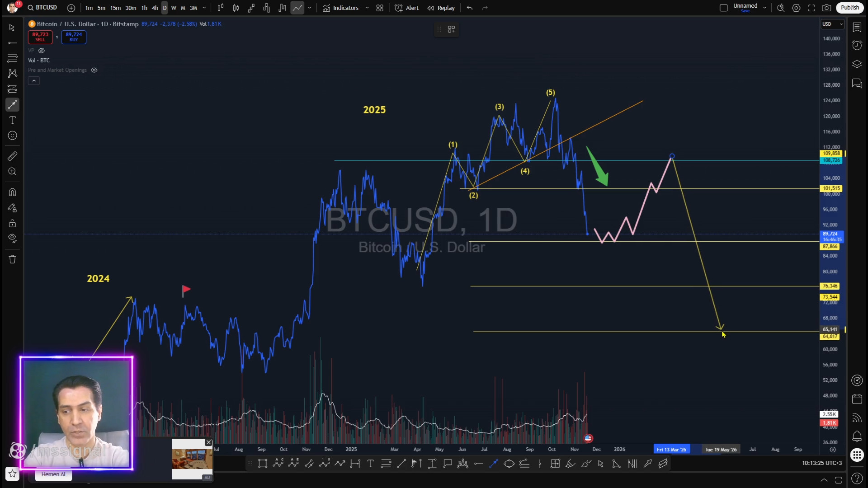Expand the bottom panel chevron
868x488 pixels.
[824, 480]
